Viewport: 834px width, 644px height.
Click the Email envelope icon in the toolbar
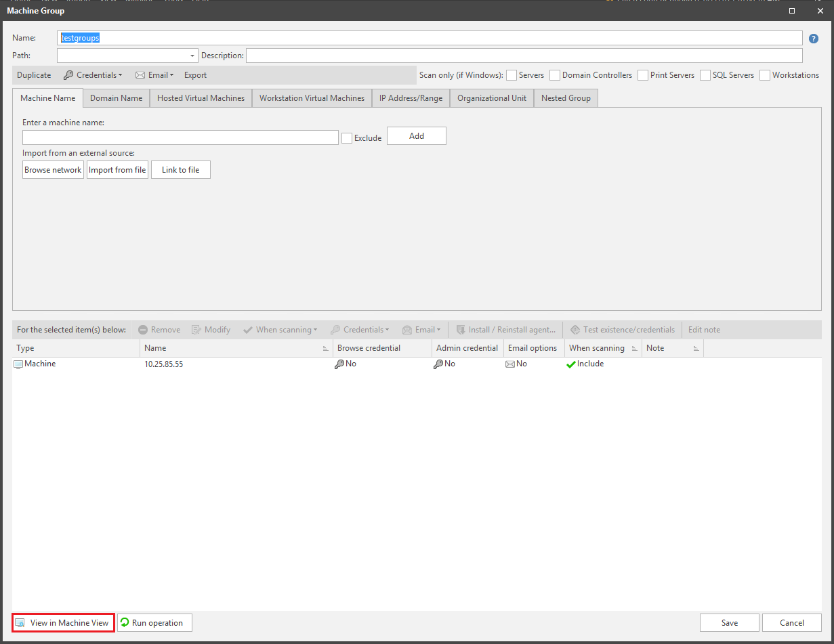point(140,75)
